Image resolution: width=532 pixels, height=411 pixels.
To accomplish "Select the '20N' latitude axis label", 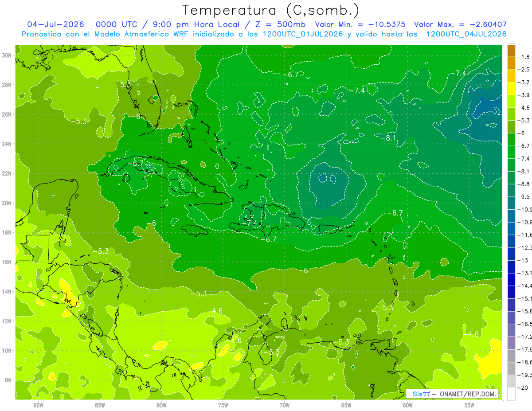I will [x=6, y=203].
